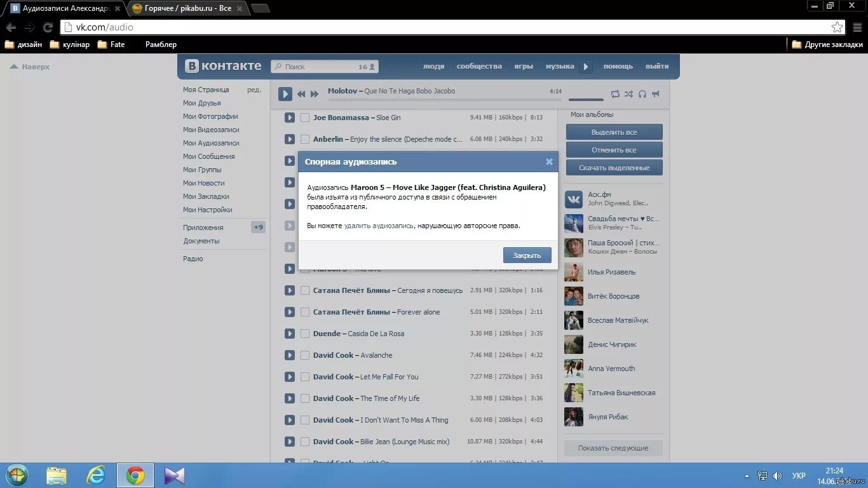868x488 pixels.
Task: Adjust the player volume slider
Action: click(586, 99)
